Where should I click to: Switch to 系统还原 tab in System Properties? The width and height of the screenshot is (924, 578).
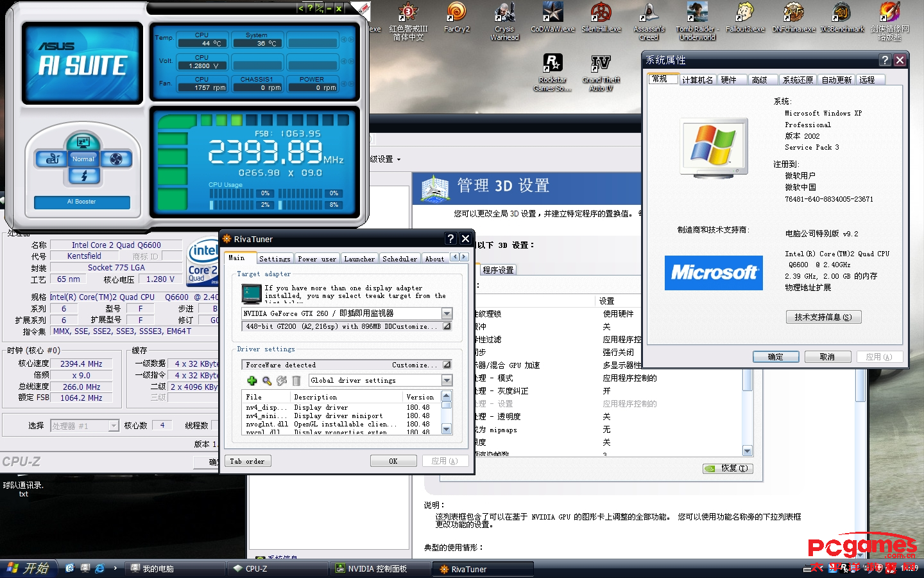click(x=798, y=80)
